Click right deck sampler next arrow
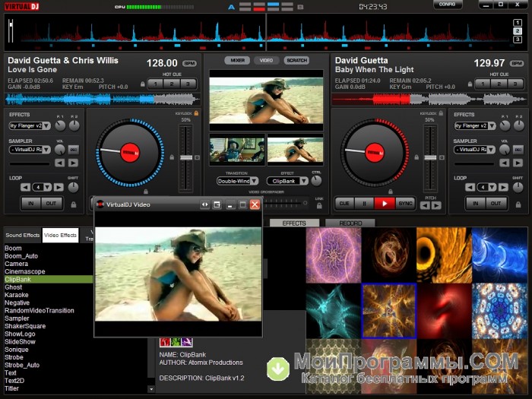The image size is (532, 399). click(x=518, y=163)
